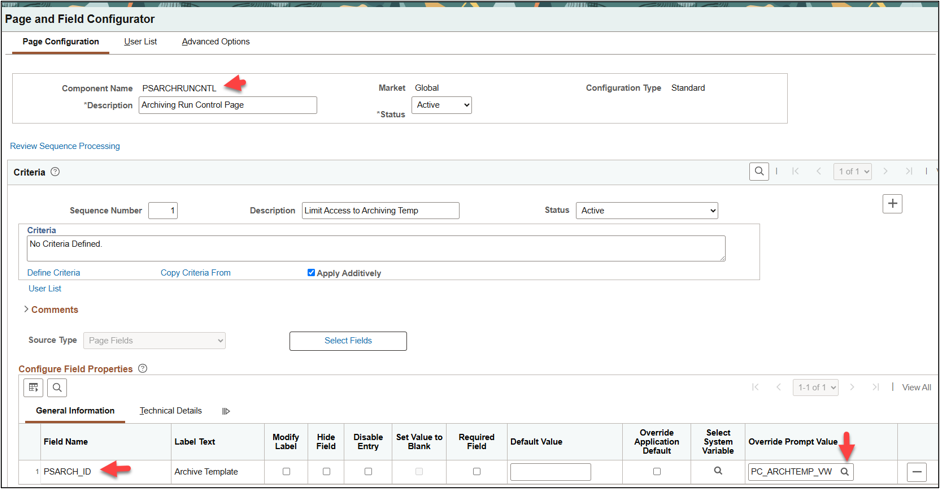
Task: Delete PSARCH_ID row with minus button
Action: click(x=917, y=472)
